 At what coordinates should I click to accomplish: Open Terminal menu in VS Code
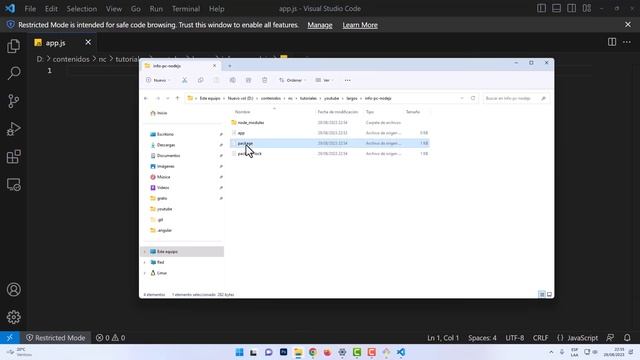coord(186,9)
